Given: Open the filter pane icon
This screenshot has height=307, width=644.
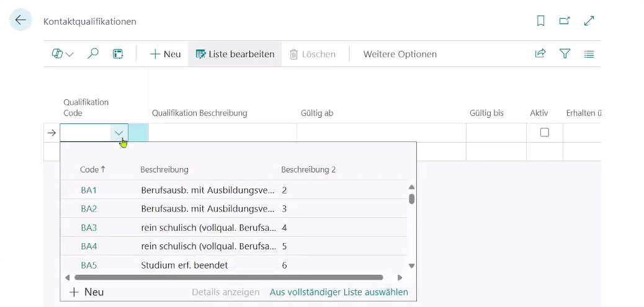Looking at the screenshot, I should [565, 54].
